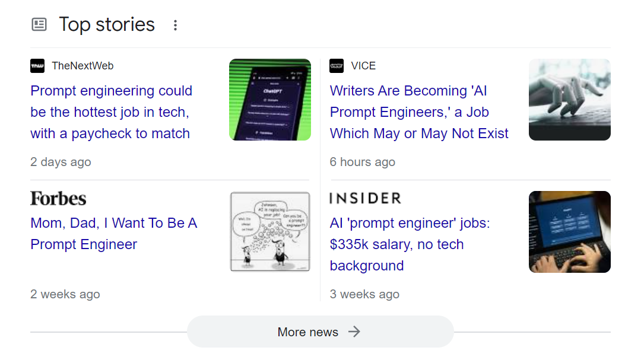The width and height of the screenshot is (644, 360).
Task: Click the ChatGPT phone thumbnail
Action: click(x=270, y=100)
